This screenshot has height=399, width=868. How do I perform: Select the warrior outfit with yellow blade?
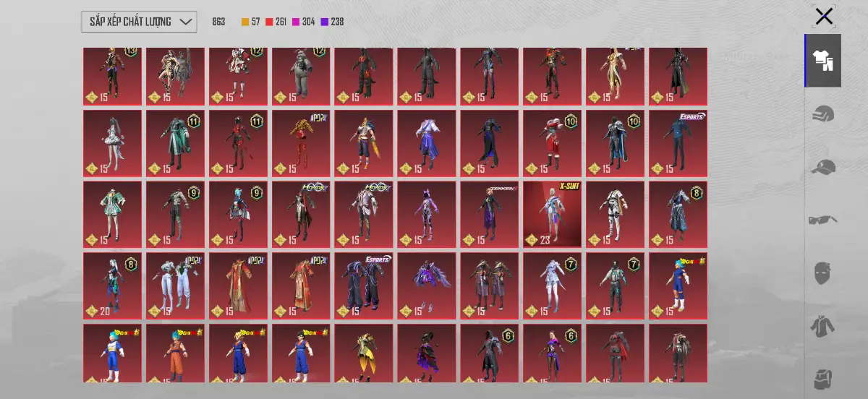[x=364, y=143]
